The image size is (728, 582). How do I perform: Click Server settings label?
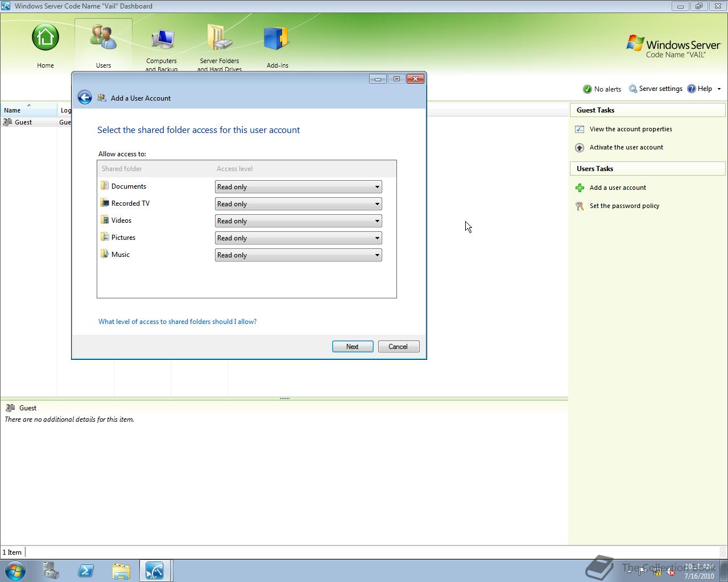tap(661, 89)
